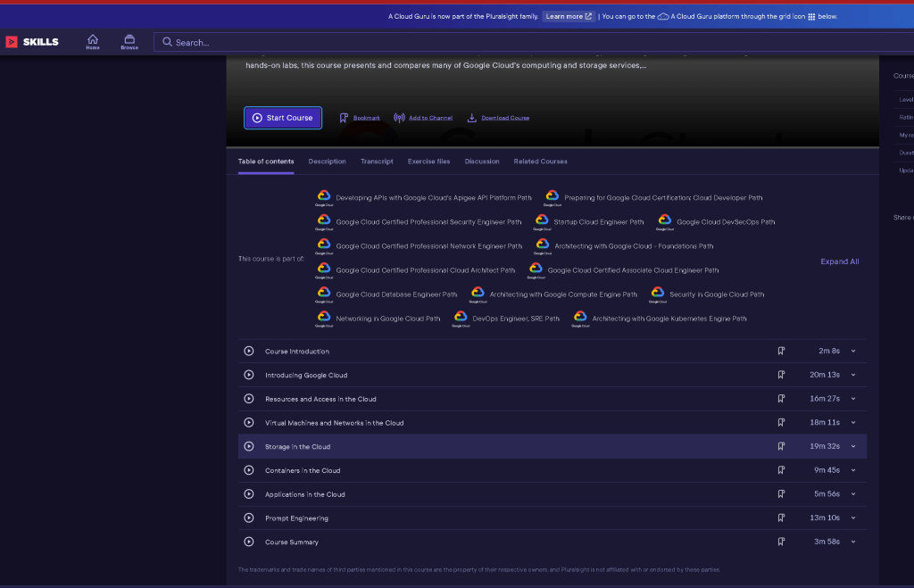
Task: Play Resources and Access in the Cloud
Action: click(x=249, y=399)
